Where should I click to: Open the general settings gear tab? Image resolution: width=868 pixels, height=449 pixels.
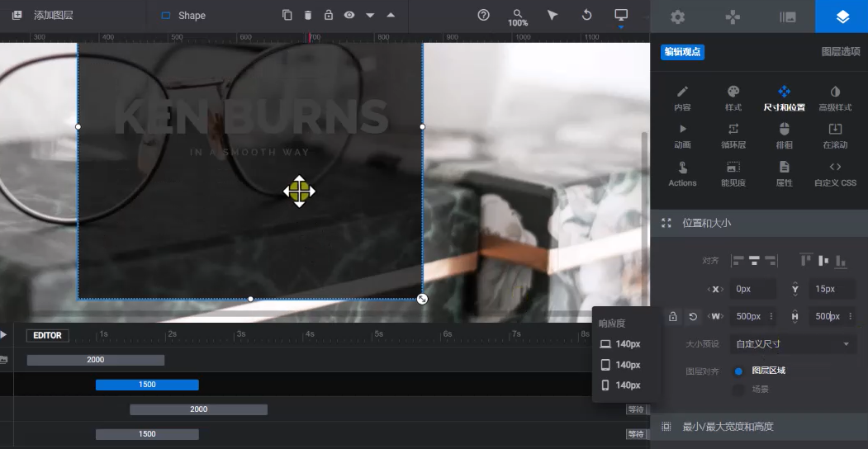coord(677,17)
